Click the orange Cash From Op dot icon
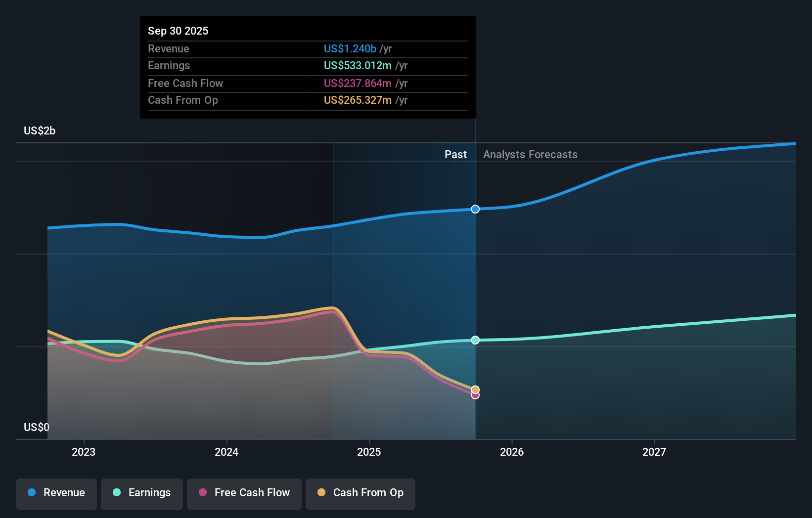This screenshot has width=812, height=518. 321,493
